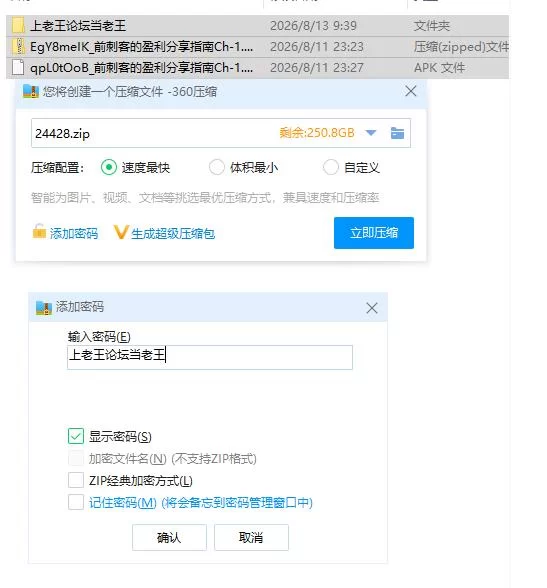Click the V icon for 生成超级压缩包

pos(121,232)
